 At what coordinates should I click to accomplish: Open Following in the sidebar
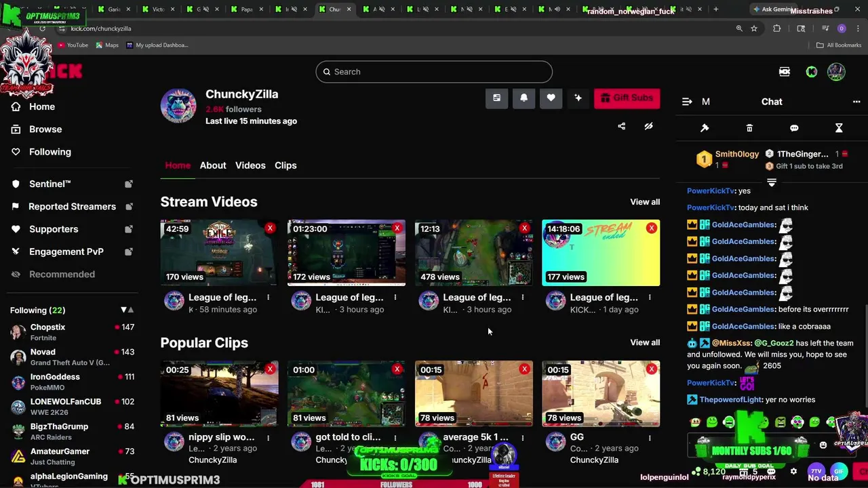50,152
